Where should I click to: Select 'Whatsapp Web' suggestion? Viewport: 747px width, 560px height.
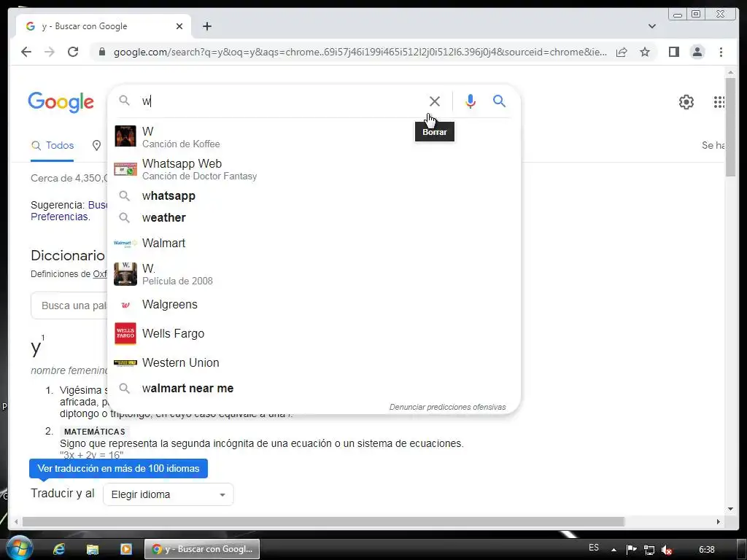[314, 169]
